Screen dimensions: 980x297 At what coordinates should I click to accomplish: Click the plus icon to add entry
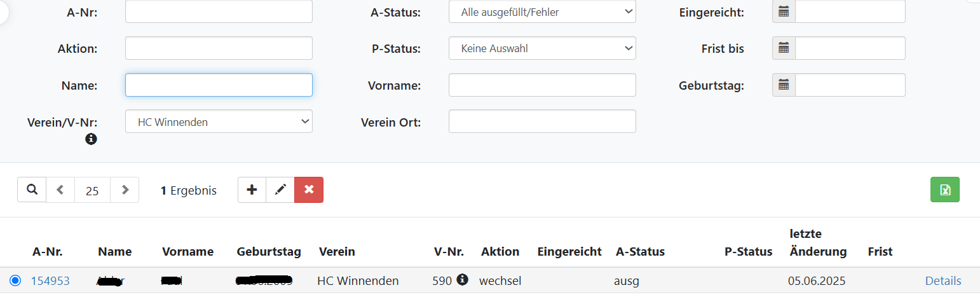click(x=252, y=190)
